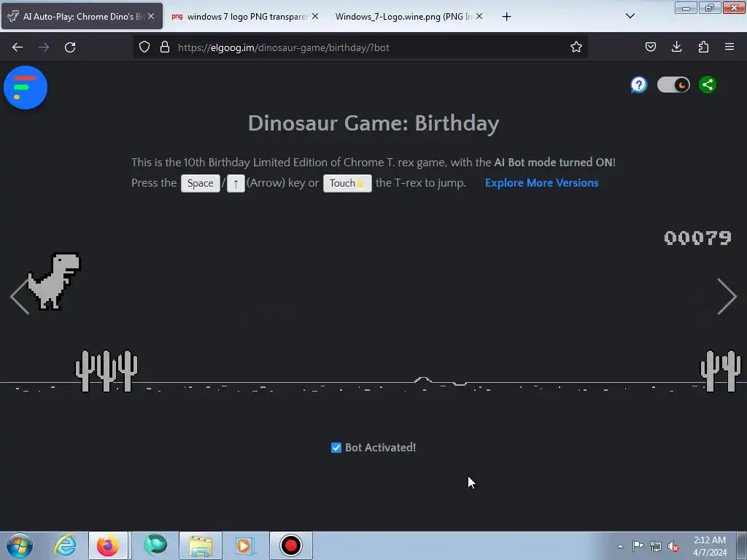Close the AI Auto-Play tab
The image size is (747, 560).
click(150, 16)
